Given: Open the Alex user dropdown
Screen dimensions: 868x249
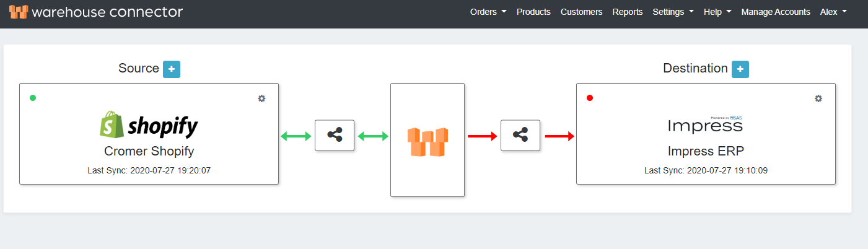Looking at the screenshot, I should (833, 12).
